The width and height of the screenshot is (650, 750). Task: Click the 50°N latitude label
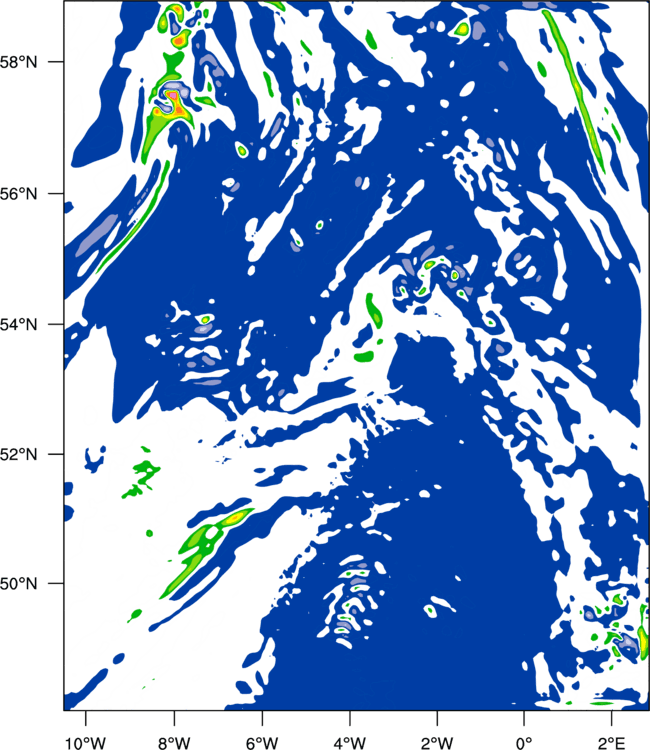(19, 584)
